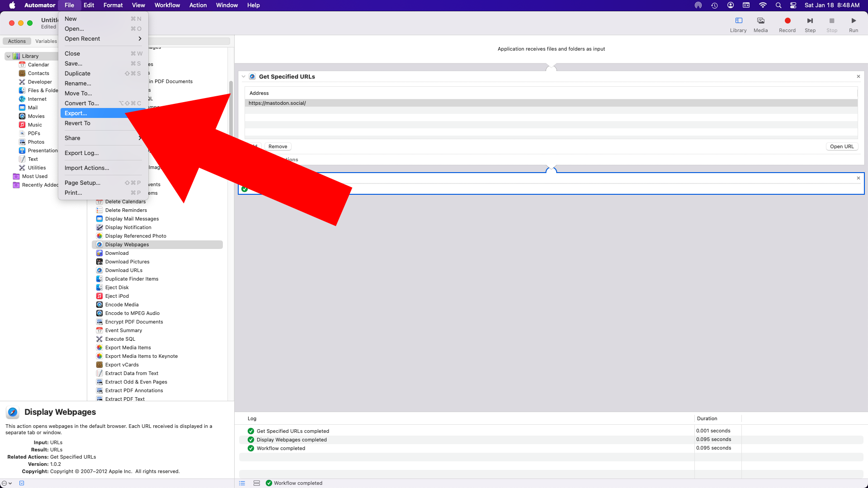Click the Open URL button

[x=842, y=146]
